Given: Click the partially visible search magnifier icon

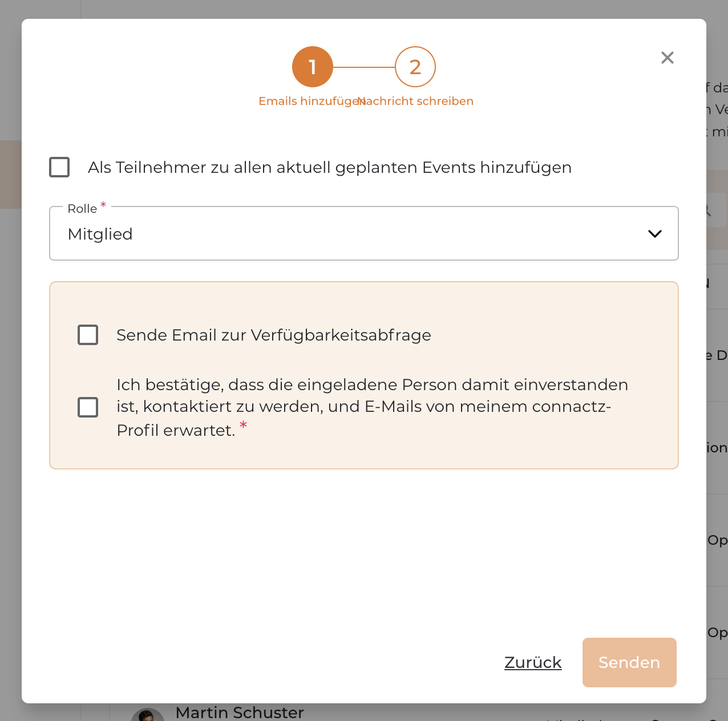Looking at the screenshot, I should point(707,210).
